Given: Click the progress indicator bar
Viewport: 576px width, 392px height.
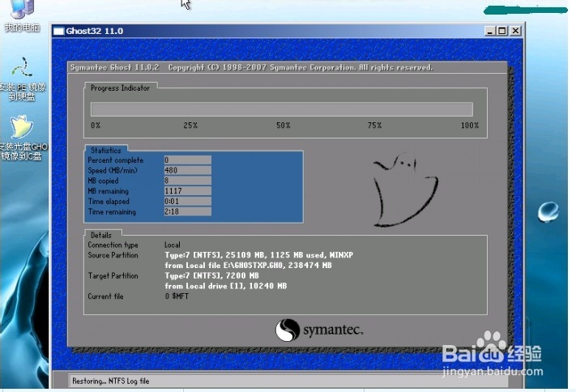Looking at the screenshot, I should coord(282,109).
